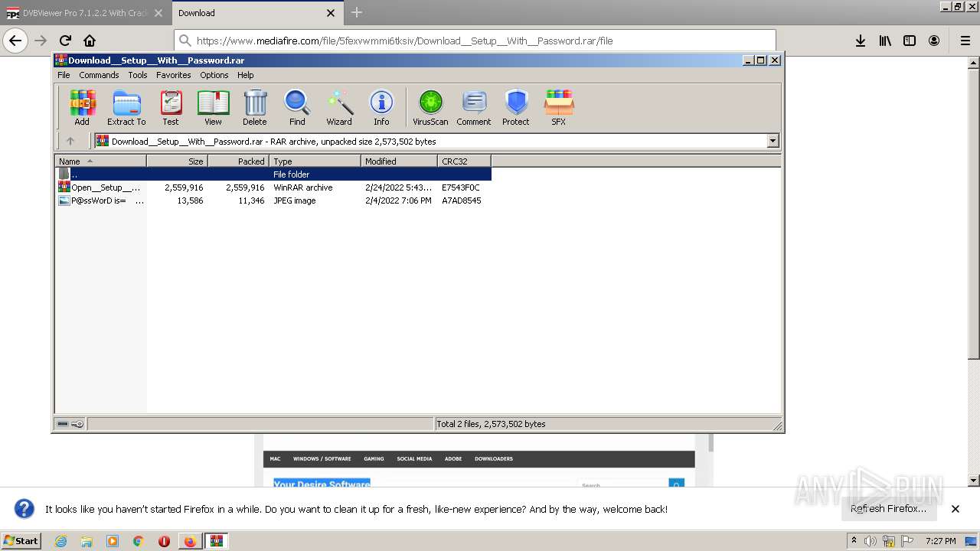Click the WinRAR taskbar button
Image resolution: width=980 pixels, height=551 pixels.
pyautogui.click(x=217, y=541)
